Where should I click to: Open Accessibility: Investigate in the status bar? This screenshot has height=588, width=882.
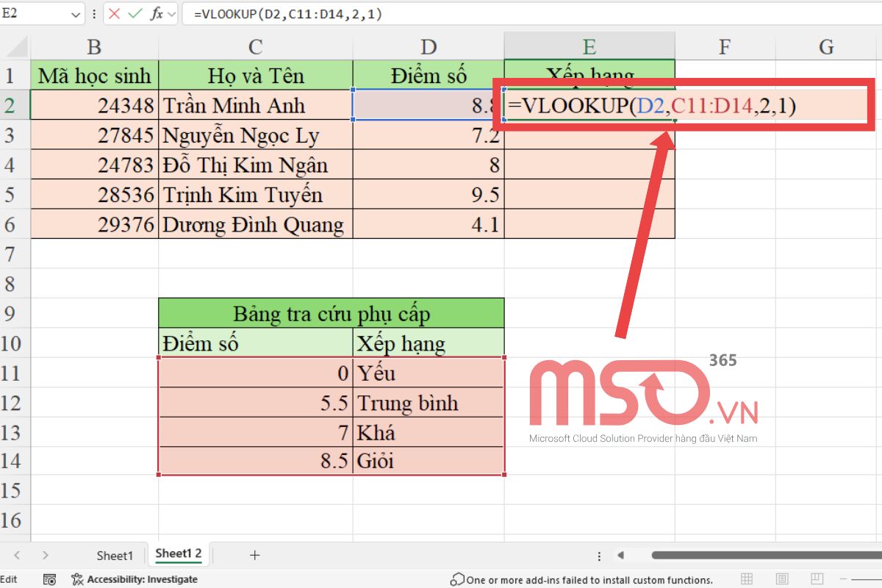135,579
